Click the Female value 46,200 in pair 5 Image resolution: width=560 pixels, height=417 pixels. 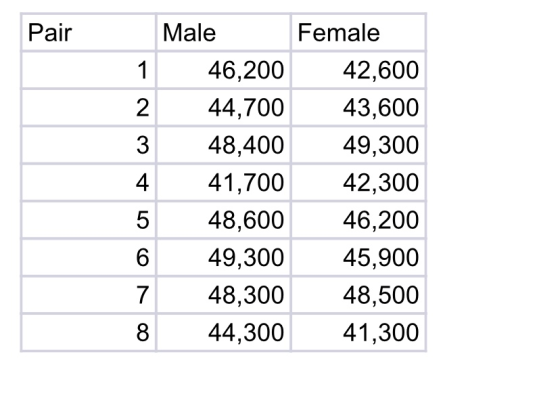[359, 220]
